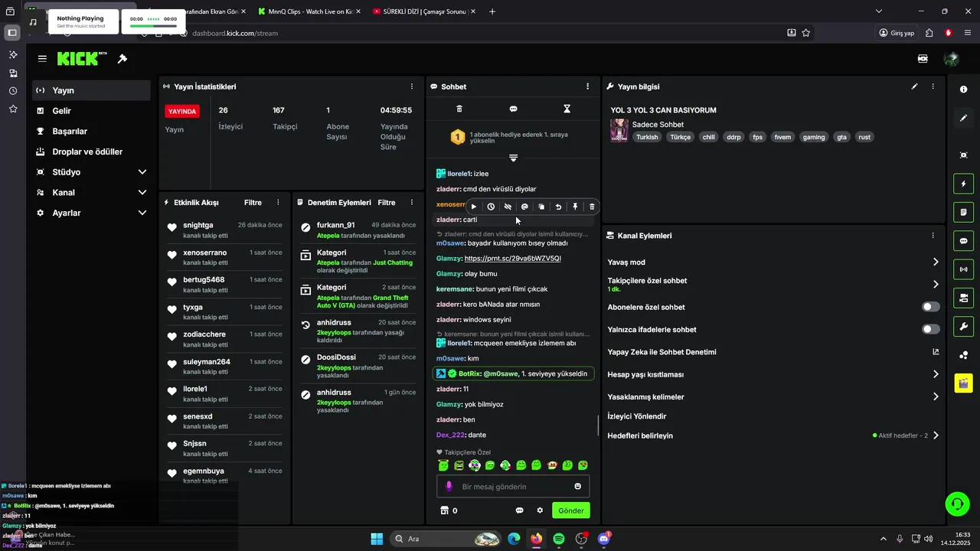Open Yasaklanmış kelimeler chevron
980x551 pixels.
tap(936, 396)
